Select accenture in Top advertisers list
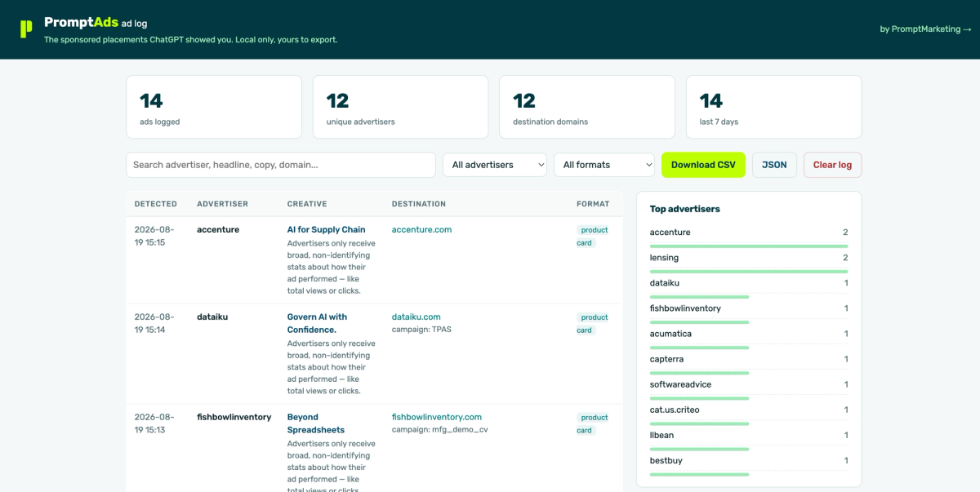 749,233
